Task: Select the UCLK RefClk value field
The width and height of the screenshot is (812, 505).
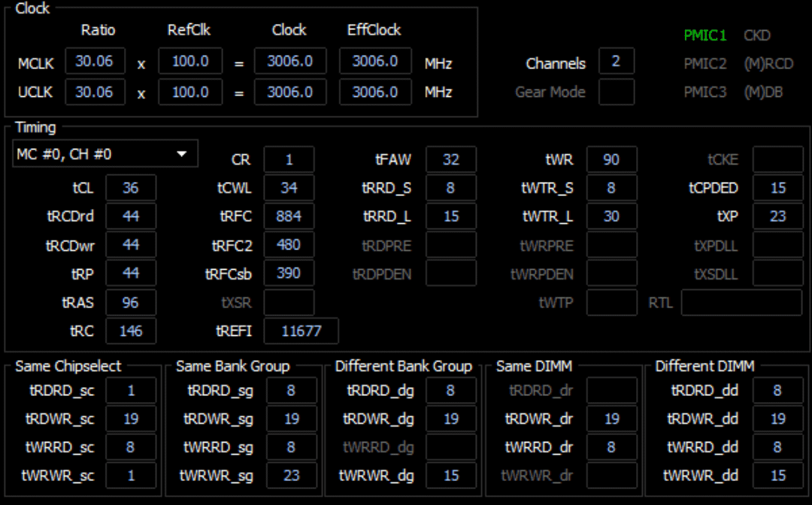Action: point(190,92)
